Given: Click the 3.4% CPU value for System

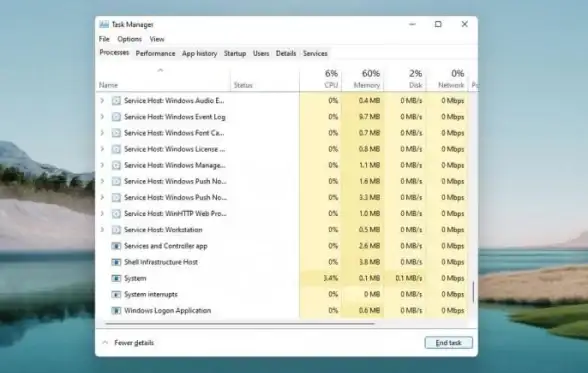Looking at the screenshot, I should click(330, 278).
